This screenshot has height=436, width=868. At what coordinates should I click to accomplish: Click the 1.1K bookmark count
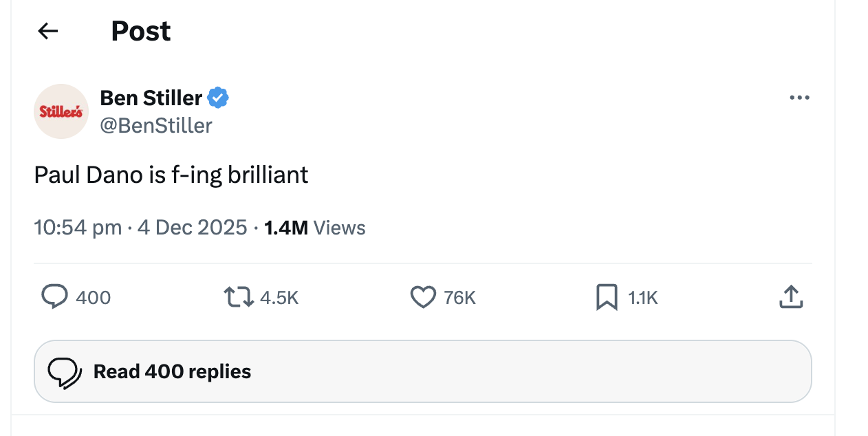click(x=640, y=297)
